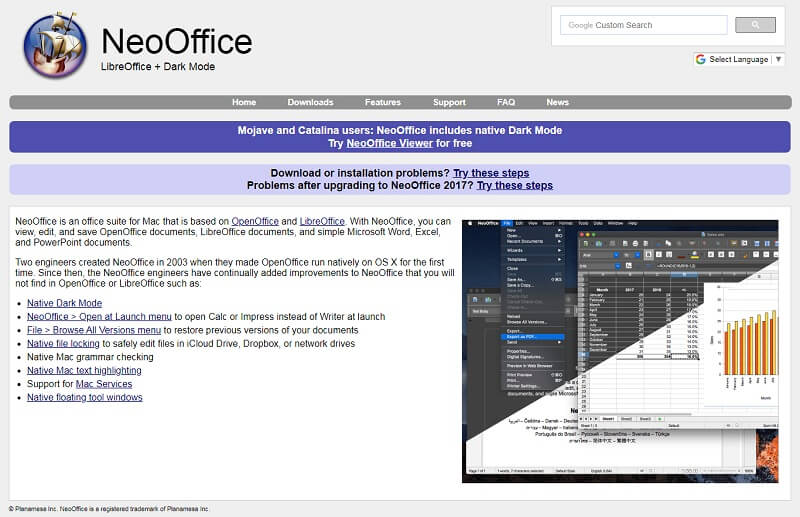Open the Native file locking link
Viewport: 800px width, 517px height.
point(63,343)
